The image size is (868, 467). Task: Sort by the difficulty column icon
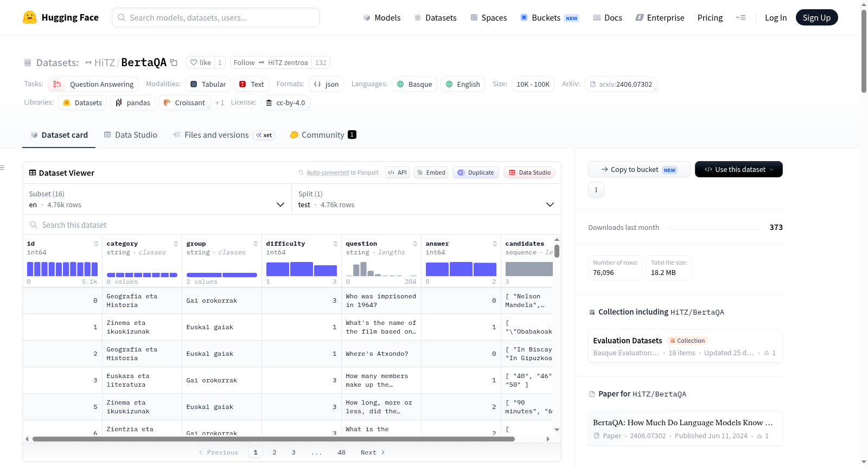tap(335, 244)
